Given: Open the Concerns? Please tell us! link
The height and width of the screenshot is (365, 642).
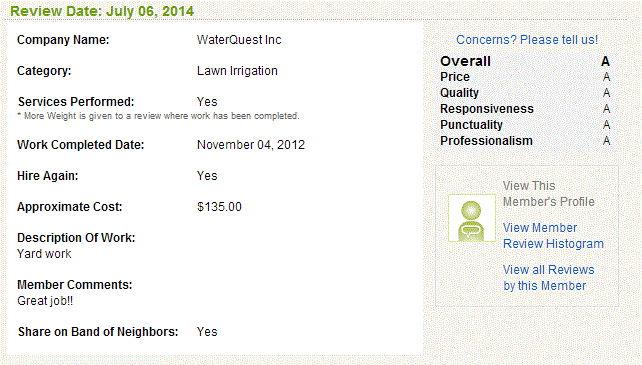Looking at the screenshot, I should [527, 40].
